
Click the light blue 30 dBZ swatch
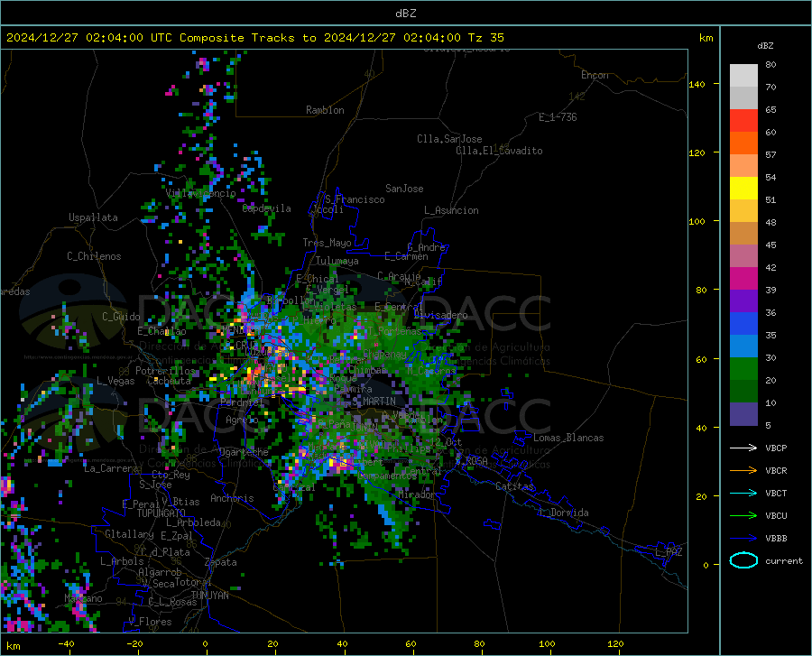(x=743, y=346)
